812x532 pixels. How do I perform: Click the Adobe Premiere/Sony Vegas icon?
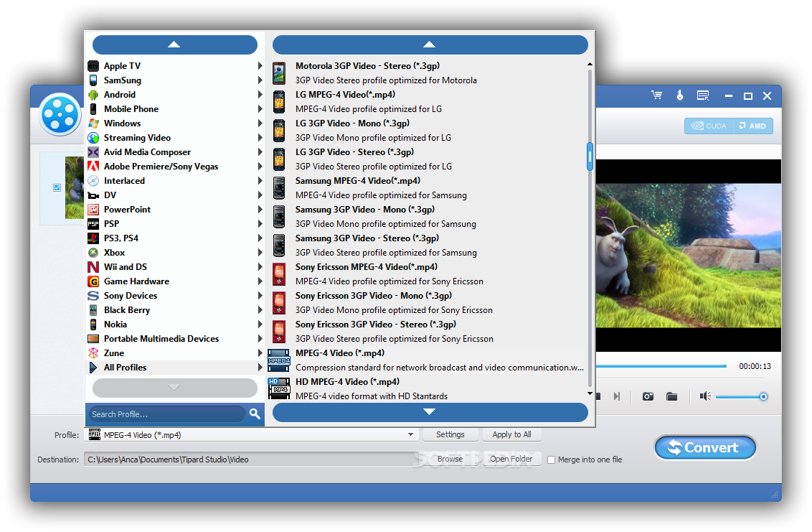tap(93, 167)
